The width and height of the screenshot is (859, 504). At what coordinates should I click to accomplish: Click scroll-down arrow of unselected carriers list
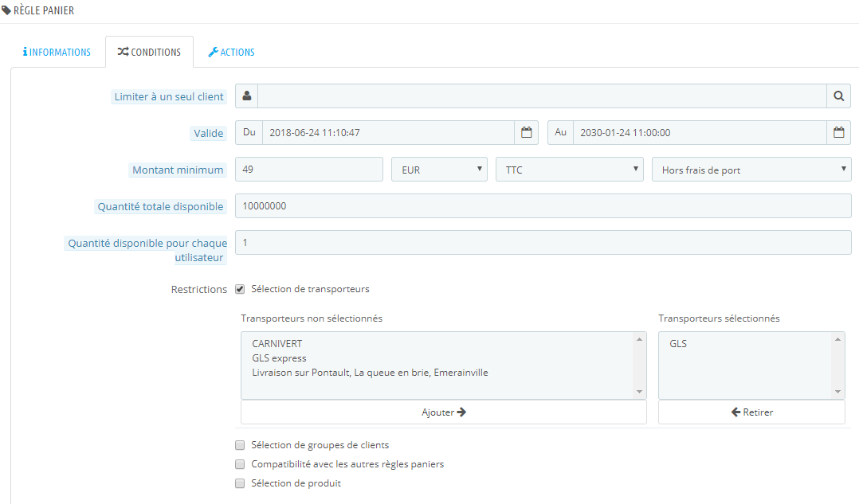pyautogui.click(x=639, y=392)
